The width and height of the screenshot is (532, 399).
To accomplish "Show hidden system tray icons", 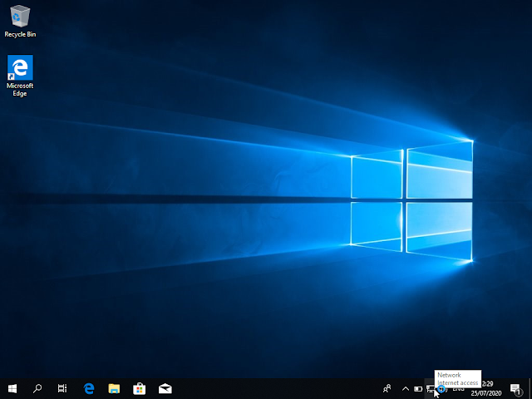I will click(406, 389).
